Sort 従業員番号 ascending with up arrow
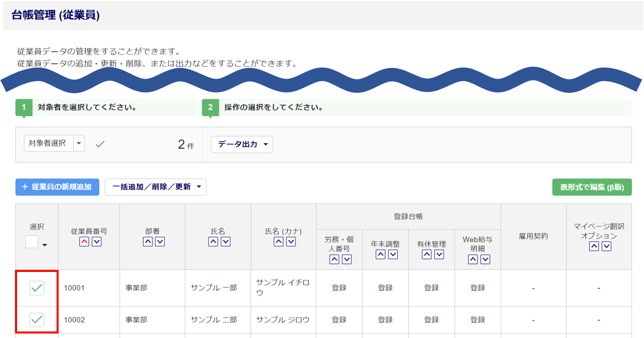The image size is (644, 338). point(84,242)
